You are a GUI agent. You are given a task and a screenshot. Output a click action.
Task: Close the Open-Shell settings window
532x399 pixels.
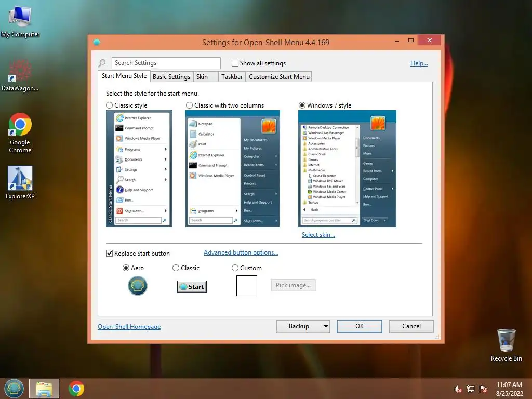pyautogui.click(x=430, y=41)
